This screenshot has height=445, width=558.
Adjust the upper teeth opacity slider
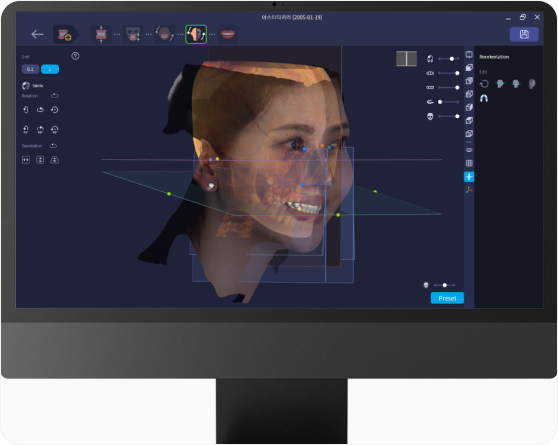coord(449,73)
